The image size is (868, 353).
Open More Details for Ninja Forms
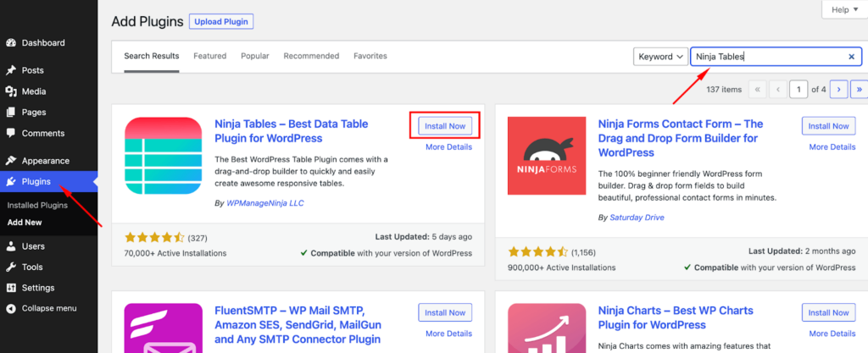coord(832,147)
